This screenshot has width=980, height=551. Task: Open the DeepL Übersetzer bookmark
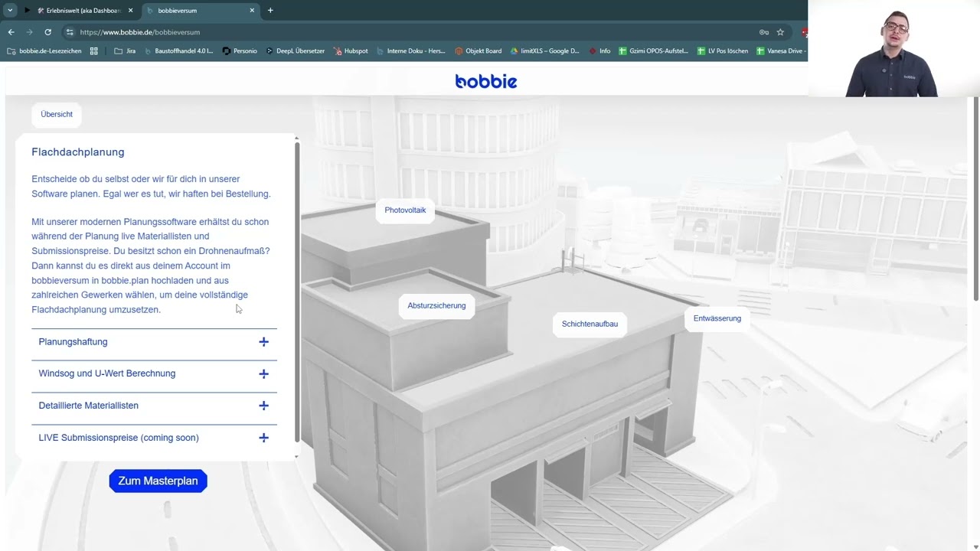pos(296,51)
